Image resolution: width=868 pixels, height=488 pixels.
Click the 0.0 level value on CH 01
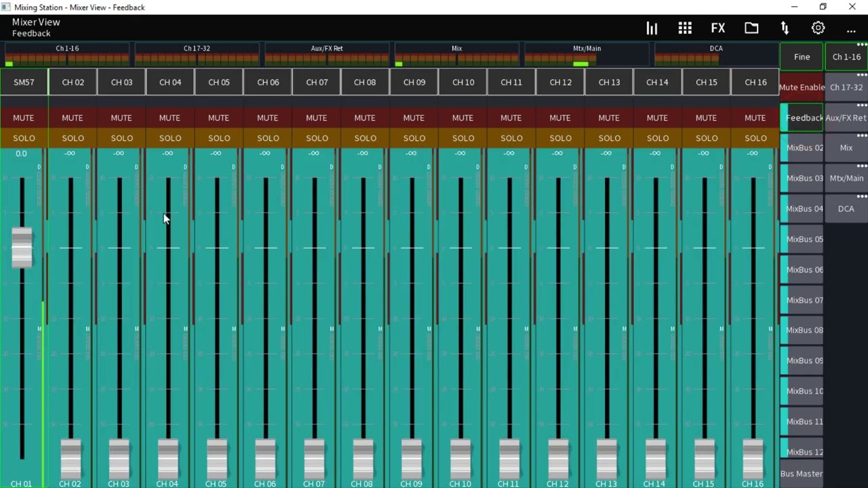tap(22, 154)
